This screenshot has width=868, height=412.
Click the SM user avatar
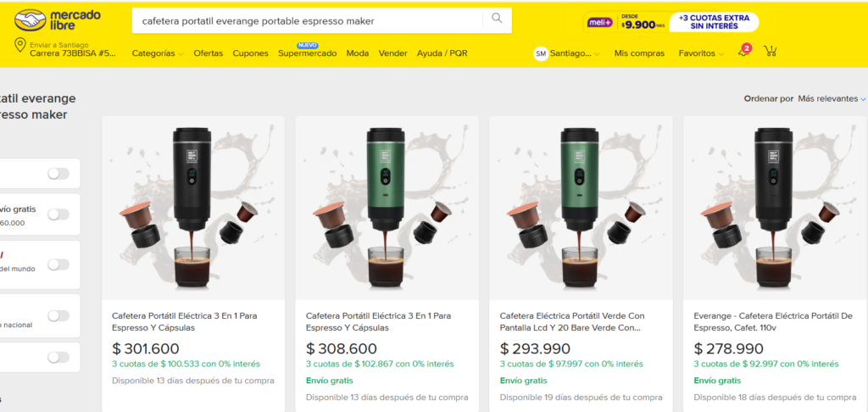point(541,53)
